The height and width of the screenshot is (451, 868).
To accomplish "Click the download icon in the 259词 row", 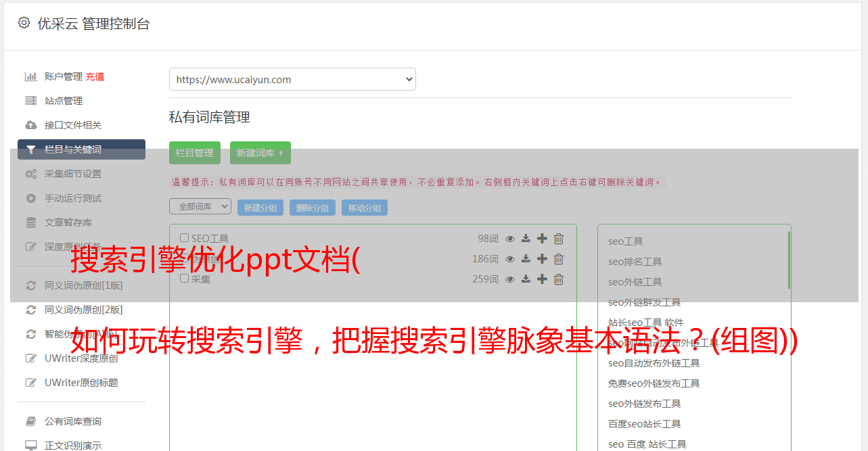I will (x=526, y=279).
